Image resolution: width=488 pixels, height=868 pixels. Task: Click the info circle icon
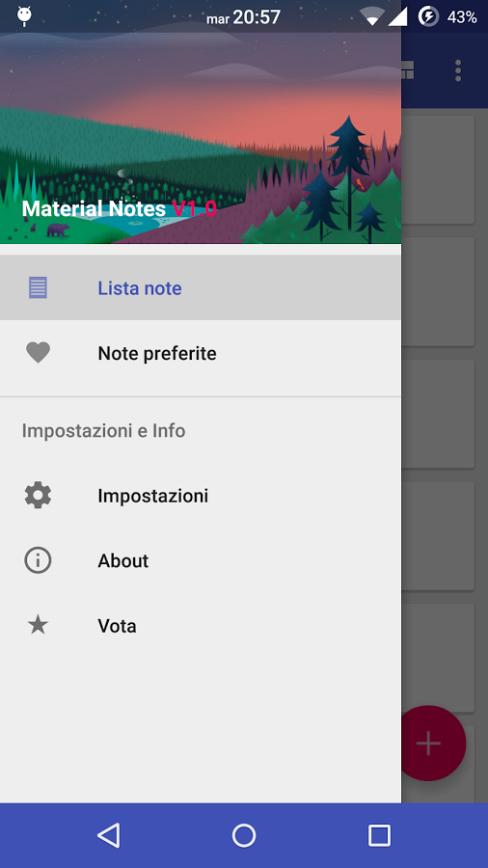pos(39,560)
